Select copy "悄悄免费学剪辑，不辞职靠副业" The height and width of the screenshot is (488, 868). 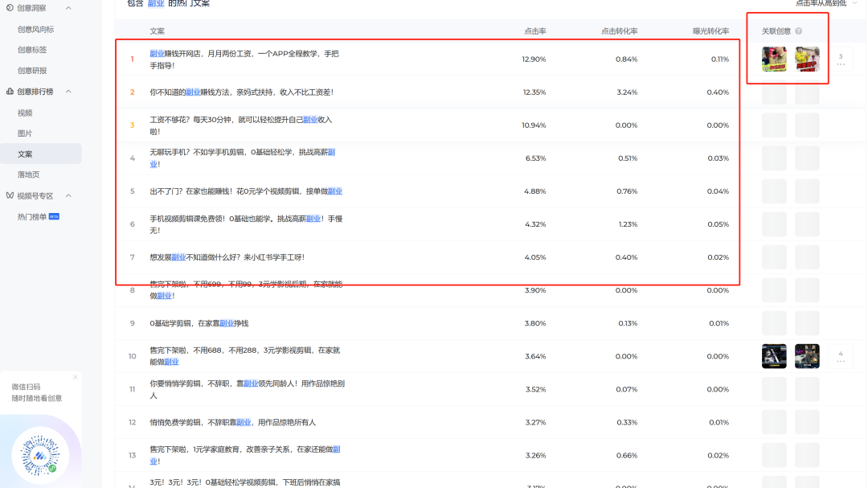(232, 422)
